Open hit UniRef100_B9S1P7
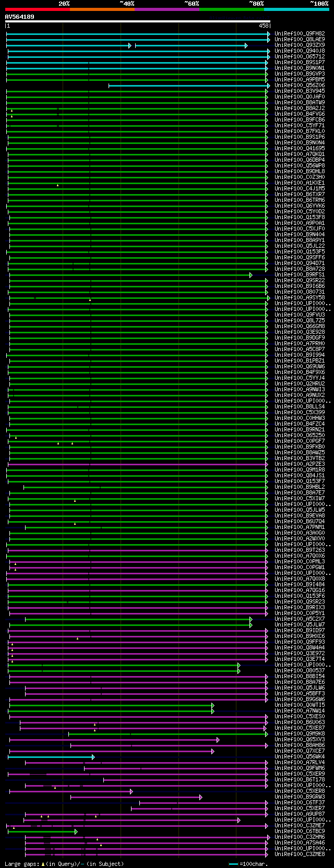The height and width of the screenshot is (868, 334). click(x=300, y=63)
